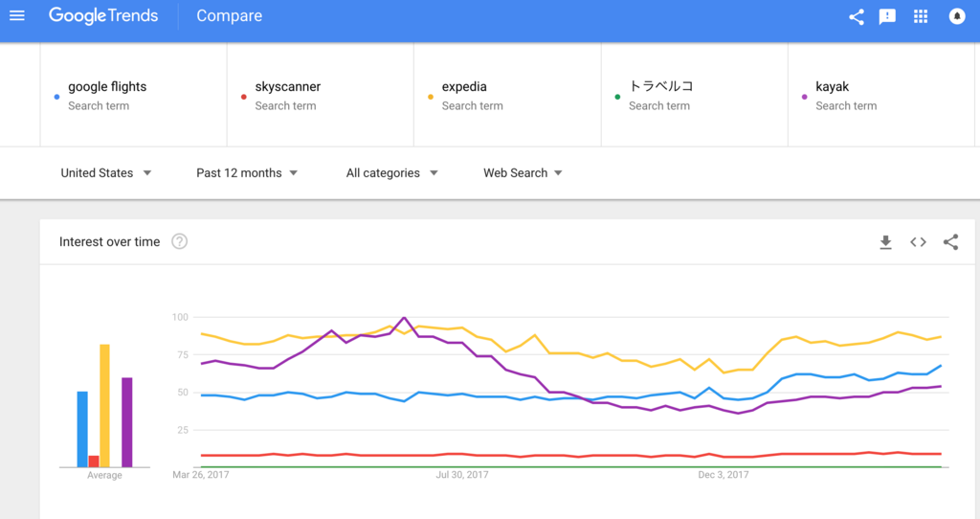
Task: Share this comparison via header share icon
Action: [x=857, y=17]
